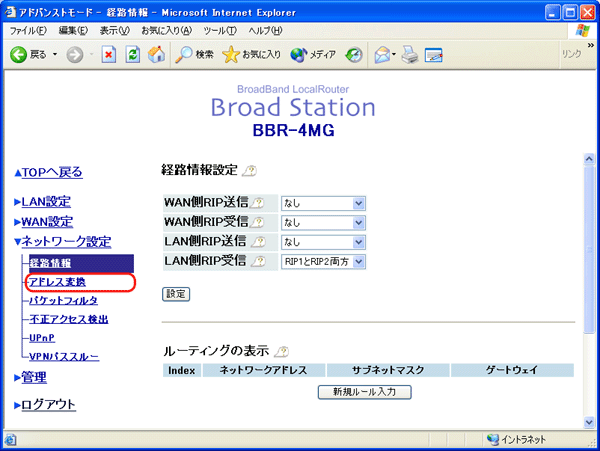Click the イントラネット zone status indicator

pos(516,440)
